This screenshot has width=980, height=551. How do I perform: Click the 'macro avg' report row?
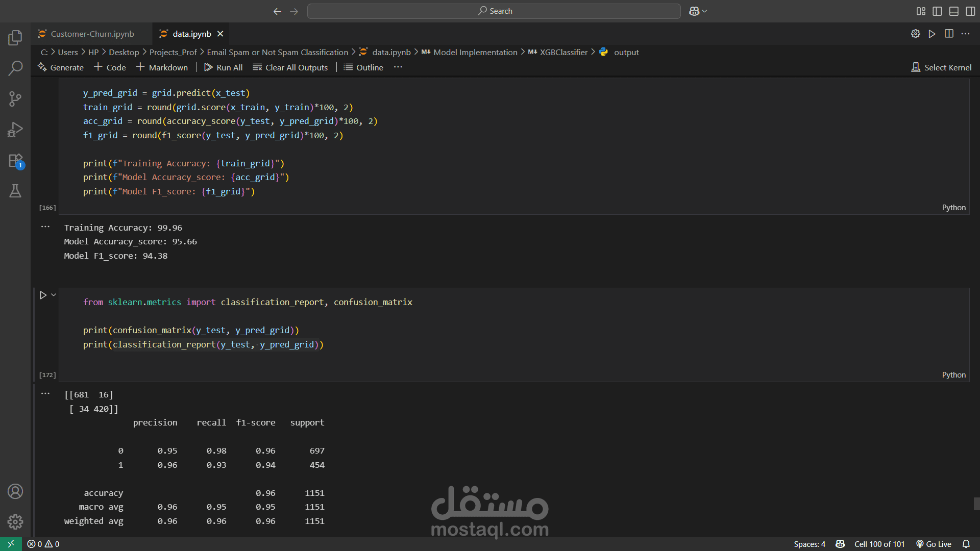coord(202,507)
